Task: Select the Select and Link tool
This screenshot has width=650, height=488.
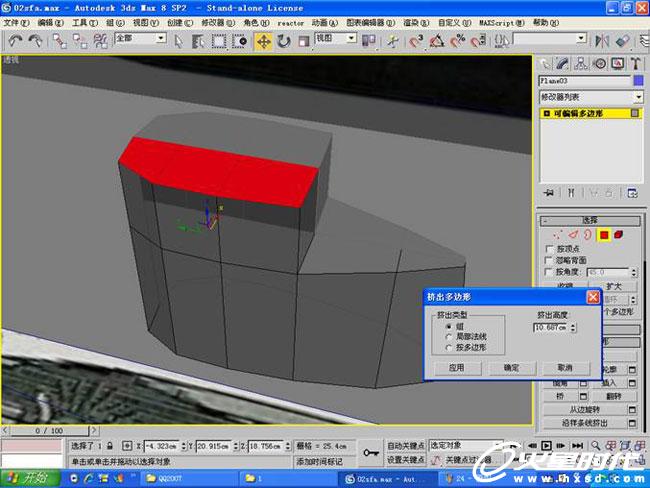Action: click(59, 41)
